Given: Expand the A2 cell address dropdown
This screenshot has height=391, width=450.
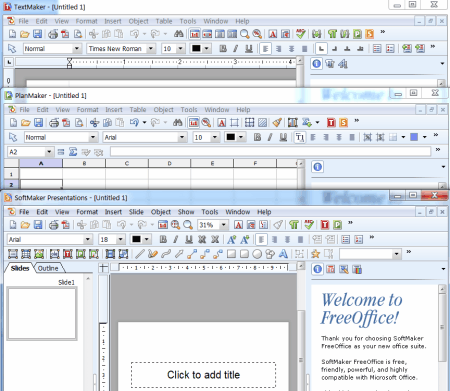Looking at the screenshot, I should 49,152.
